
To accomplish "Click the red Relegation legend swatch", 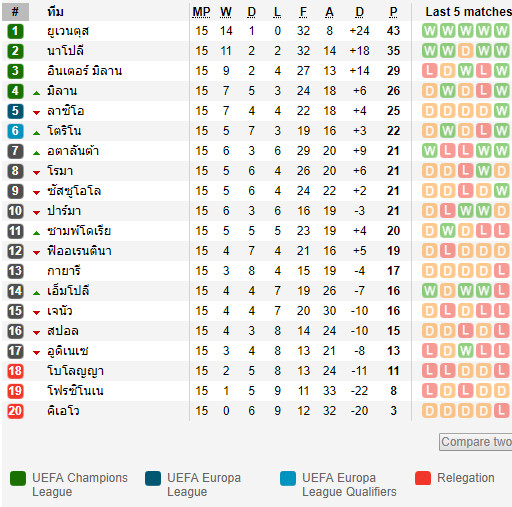I will click(423, 478).
